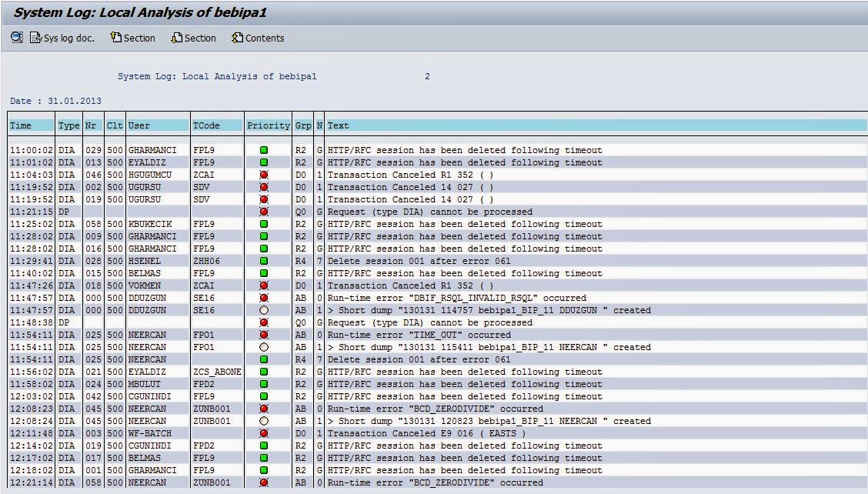Jump to next section with down-arrow Section icon
Viewport: 868px width, 494px height.
pyautogui.click(x=175, y=37)
